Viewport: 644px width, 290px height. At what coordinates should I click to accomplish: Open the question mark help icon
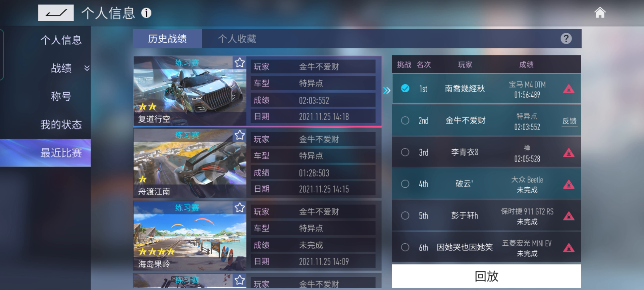pos(566,39)
